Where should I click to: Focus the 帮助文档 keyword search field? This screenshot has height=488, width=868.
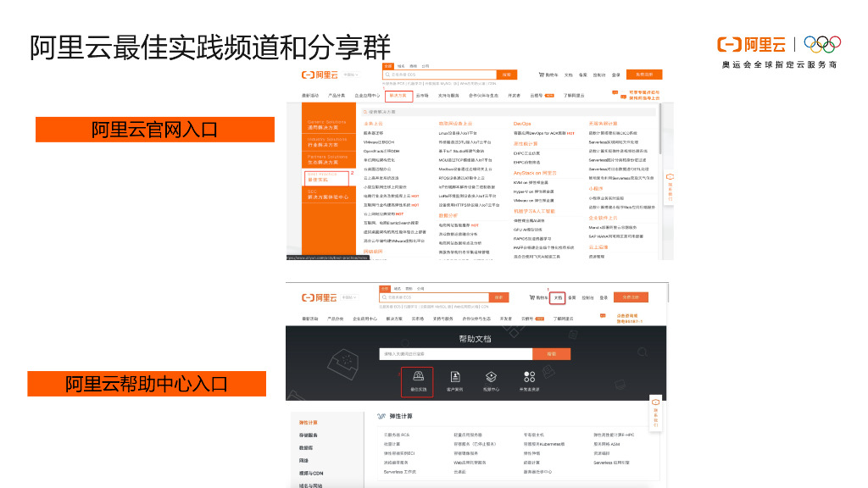pos(456,354)
